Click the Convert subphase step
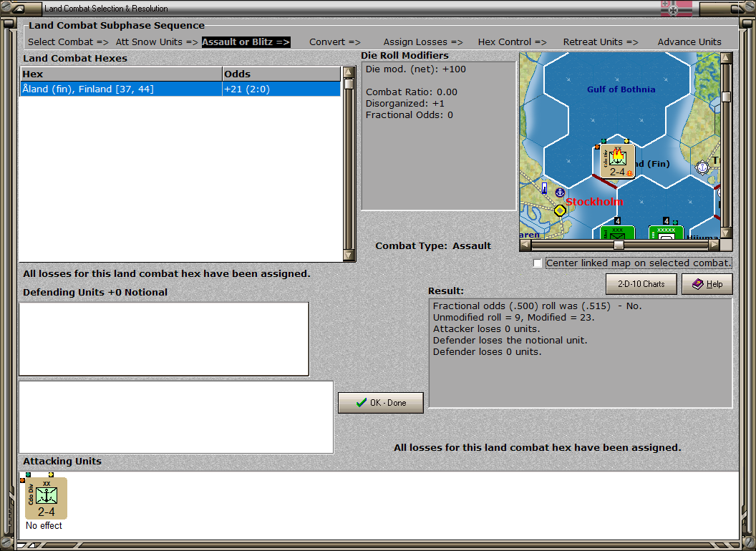Screen dimensions: 756x551 click(335, 42)
